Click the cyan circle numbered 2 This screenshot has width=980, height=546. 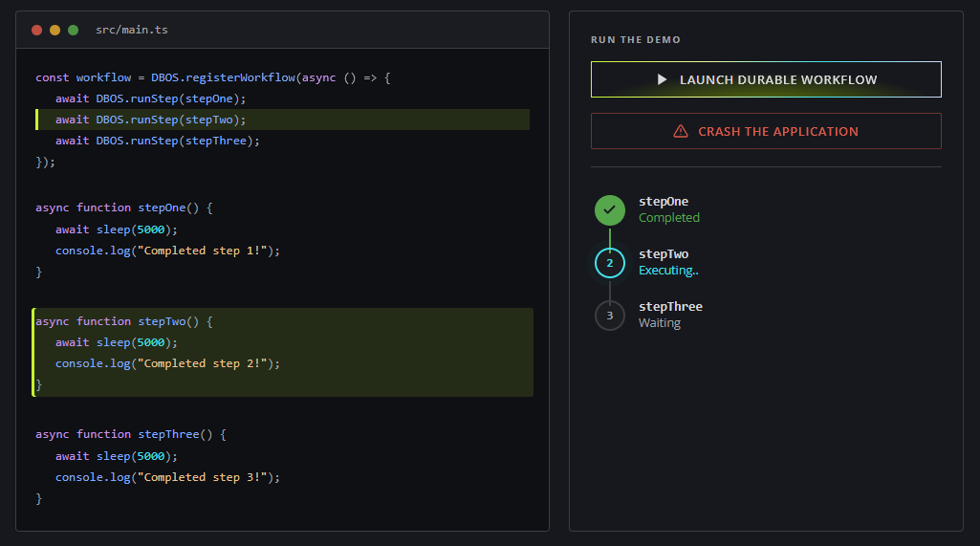pyautogui.click(x=610, y=263)
